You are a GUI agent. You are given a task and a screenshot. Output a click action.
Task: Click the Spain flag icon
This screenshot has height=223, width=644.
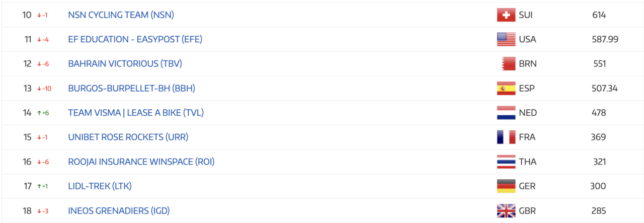[x=506, y=89]
